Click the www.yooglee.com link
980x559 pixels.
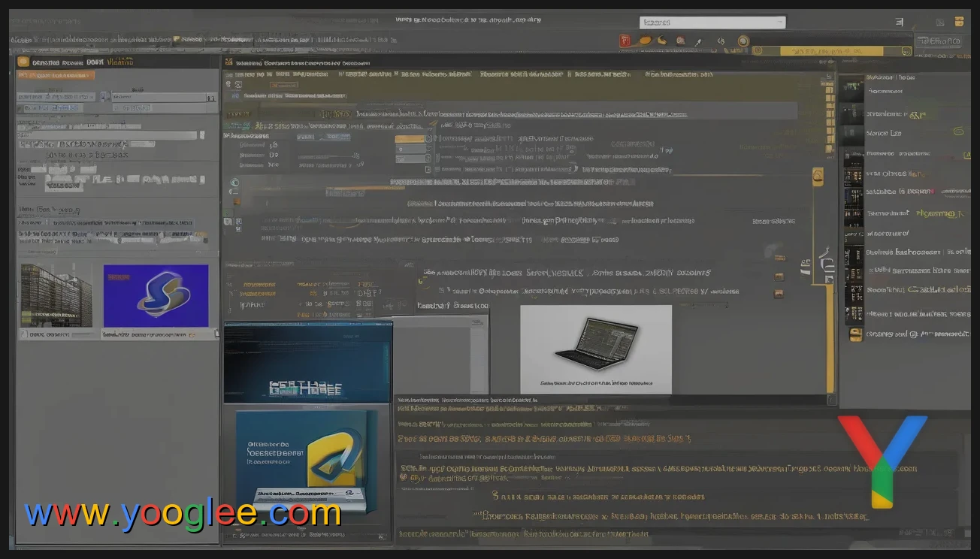183,514
